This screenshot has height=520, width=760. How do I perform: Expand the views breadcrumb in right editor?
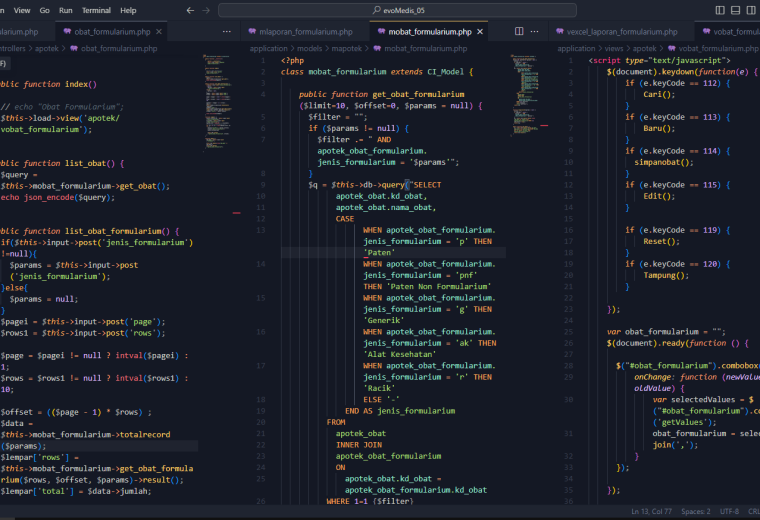coord(614,48)
